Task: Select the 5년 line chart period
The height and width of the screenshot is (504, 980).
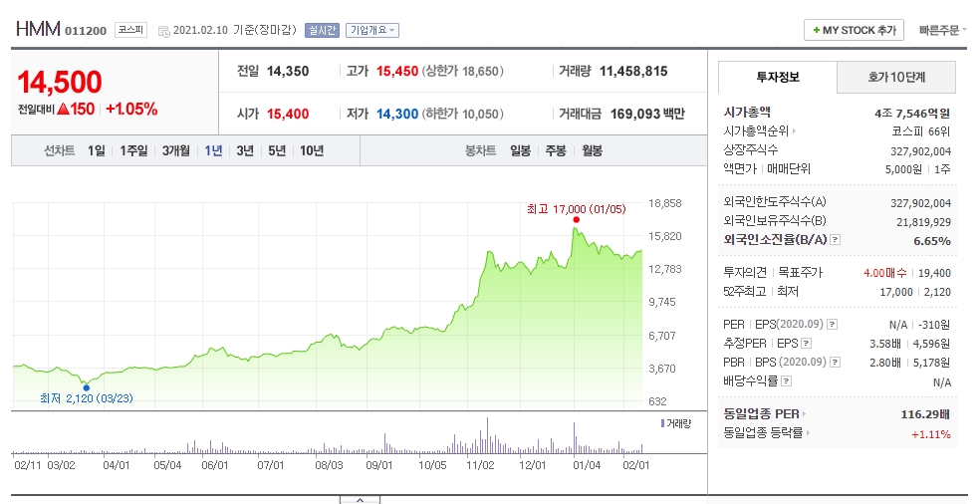Action: tap(277, 150)
